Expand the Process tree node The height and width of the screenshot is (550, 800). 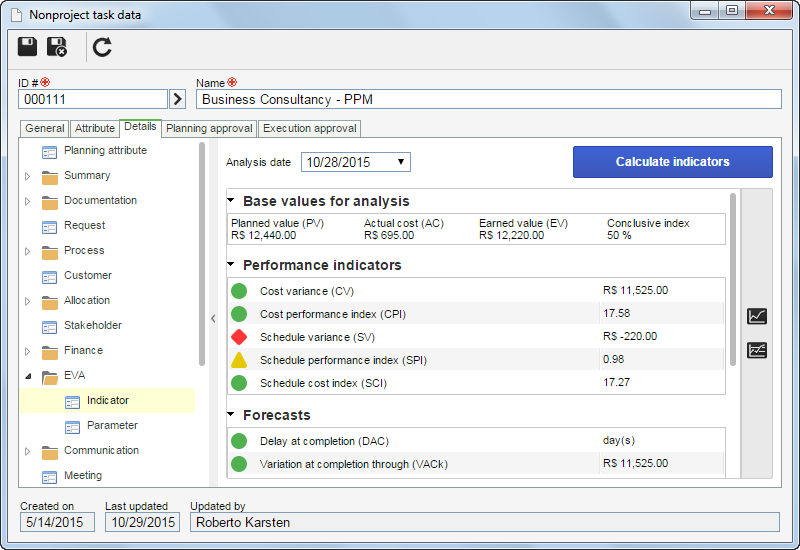click(28, 251)
